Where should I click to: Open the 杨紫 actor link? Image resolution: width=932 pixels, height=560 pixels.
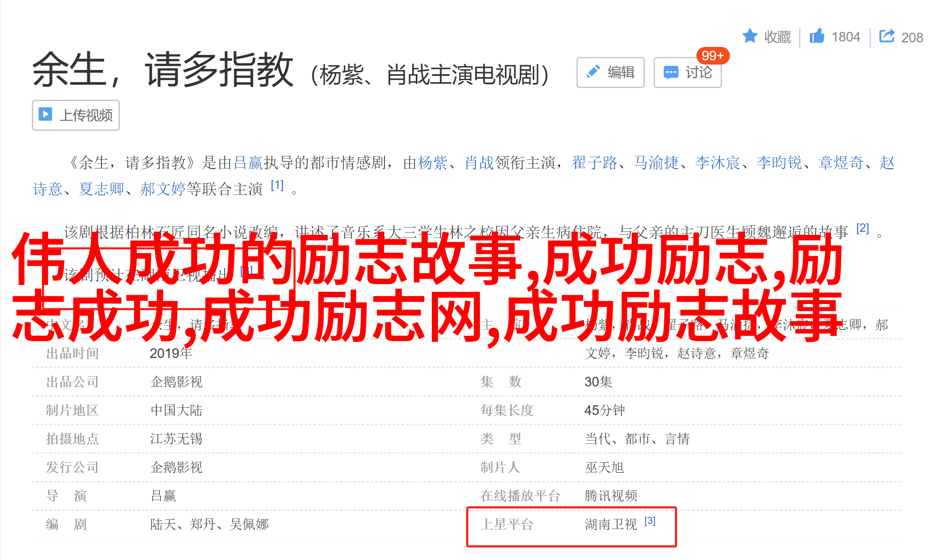point(433,163)
